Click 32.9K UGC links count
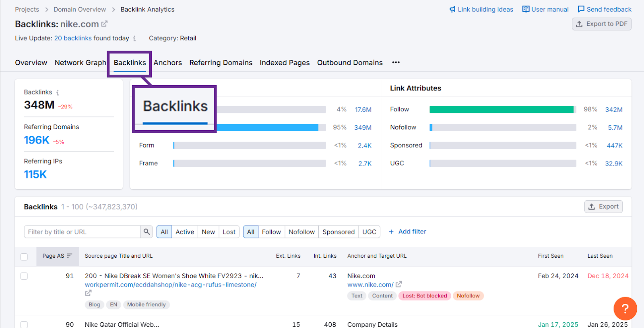This screenshot has height=328, width=644. [x=614, y=164]
